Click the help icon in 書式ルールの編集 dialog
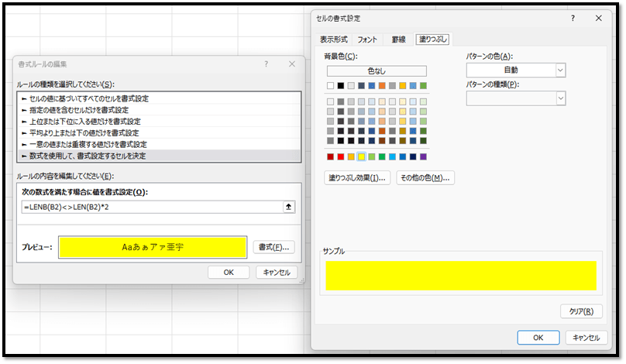This screenshot has width=626, height=364. click(x=266, y=64)
